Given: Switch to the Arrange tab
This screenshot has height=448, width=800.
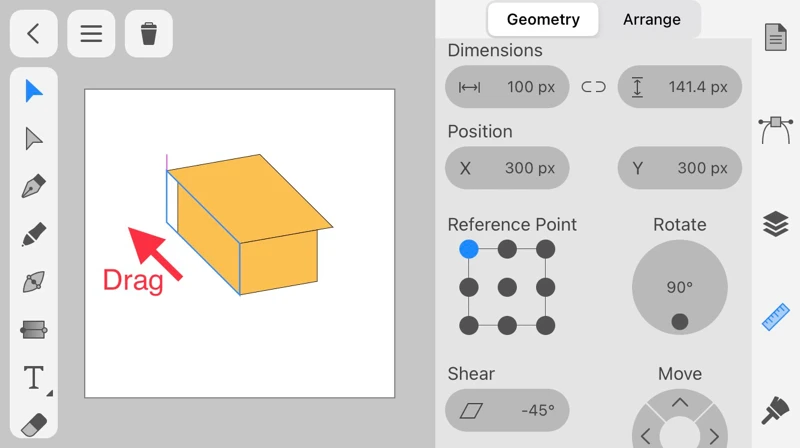Looking at the screenshot, I should (x=651, y=19).
